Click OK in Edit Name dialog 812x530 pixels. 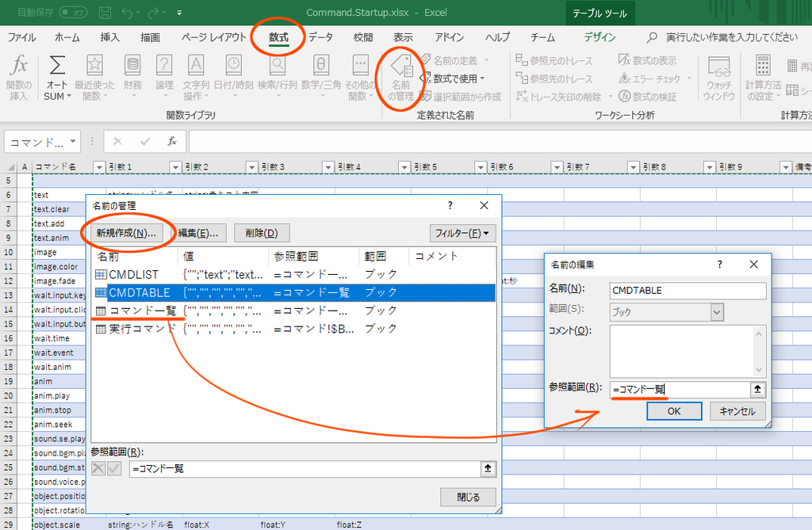click(674, 411)
